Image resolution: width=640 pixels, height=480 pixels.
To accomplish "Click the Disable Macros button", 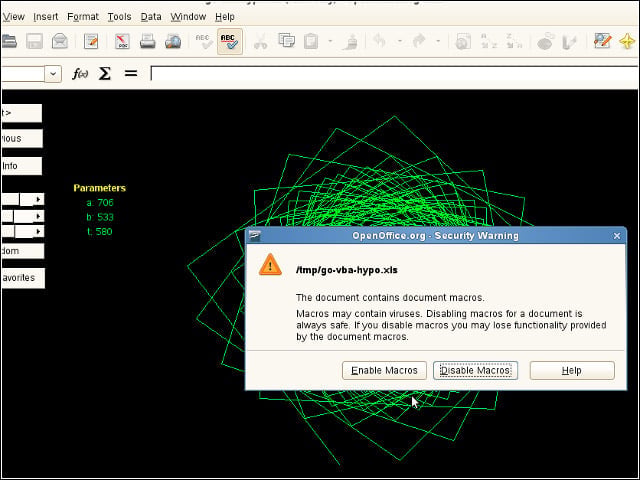I will (x=476, y=370).
